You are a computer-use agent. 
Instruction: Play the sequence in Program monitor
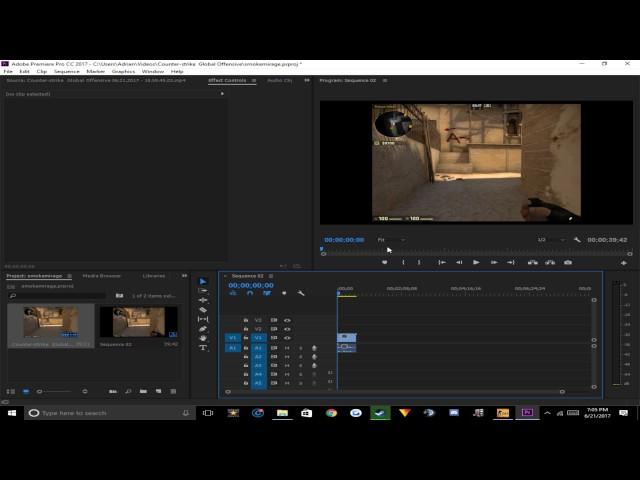(476, 262)
